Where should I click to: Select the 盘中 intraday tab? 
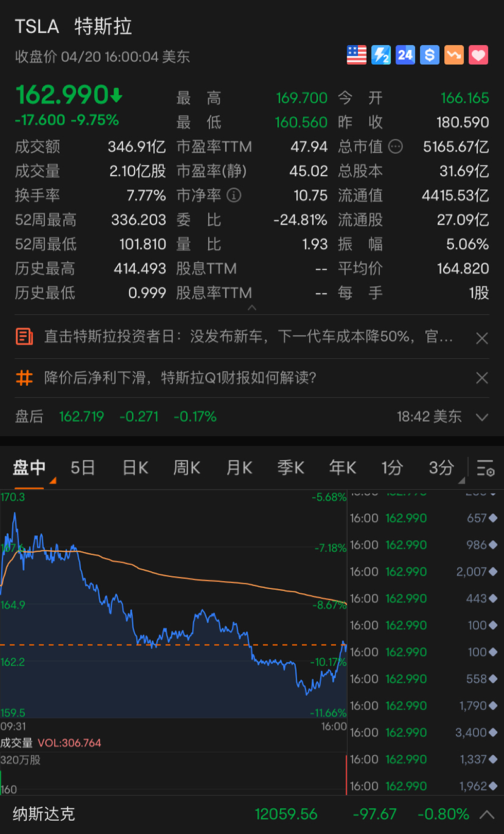[30, 468]
